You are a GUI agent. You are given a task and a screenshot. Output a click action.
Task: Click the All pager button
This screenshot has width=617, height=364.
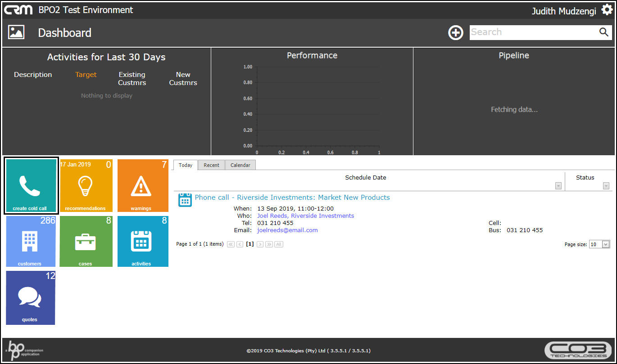[x=279, y=244]
